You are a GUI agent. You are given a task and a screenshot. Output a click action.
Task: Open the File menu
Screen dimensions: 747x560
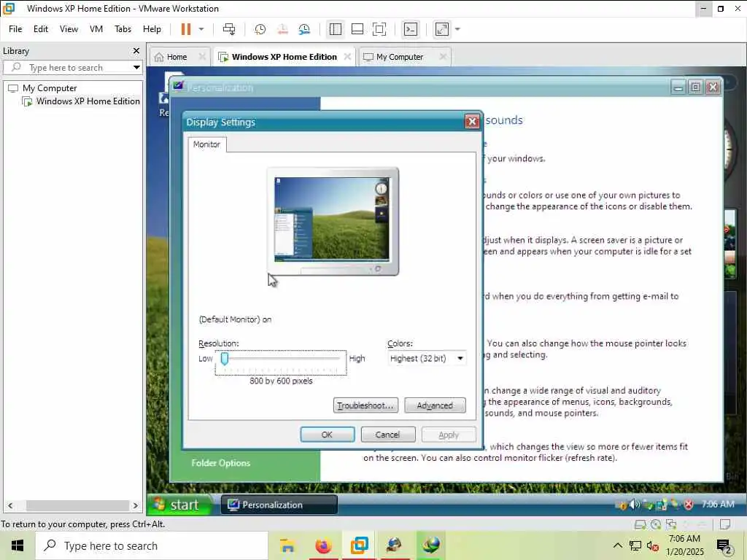tap(15, 29)
